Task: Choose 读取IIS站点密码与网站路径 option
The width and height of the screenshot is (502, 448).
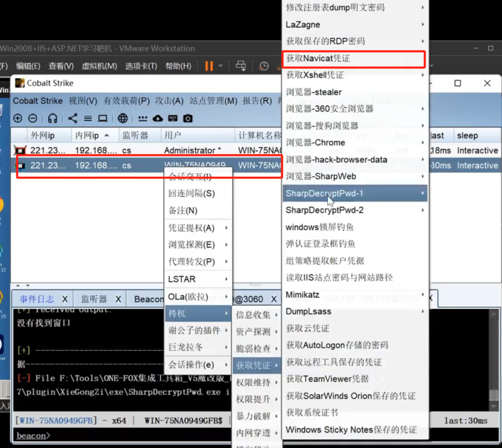Action: pos(355,277)
